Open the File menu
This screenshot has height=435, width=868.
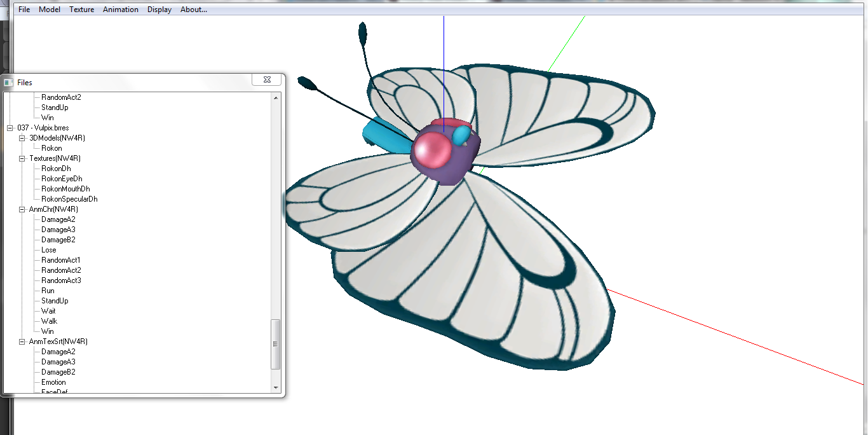(24, 10)
